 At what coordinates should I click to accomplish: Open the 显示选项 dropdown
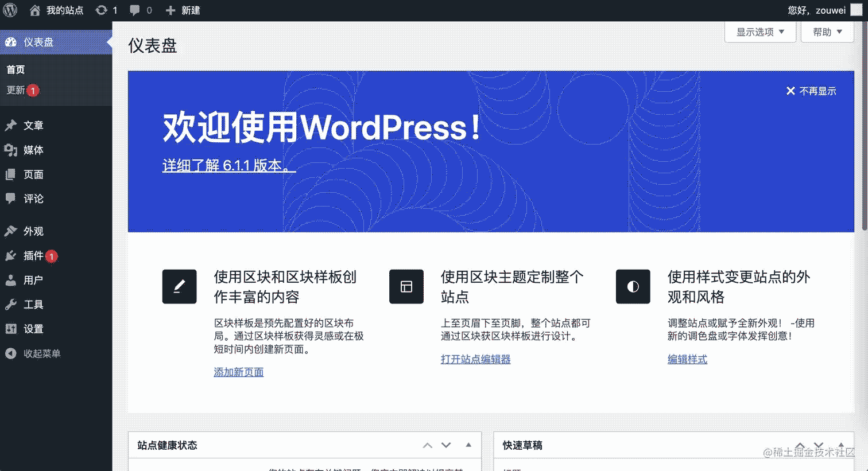point(759,32)
